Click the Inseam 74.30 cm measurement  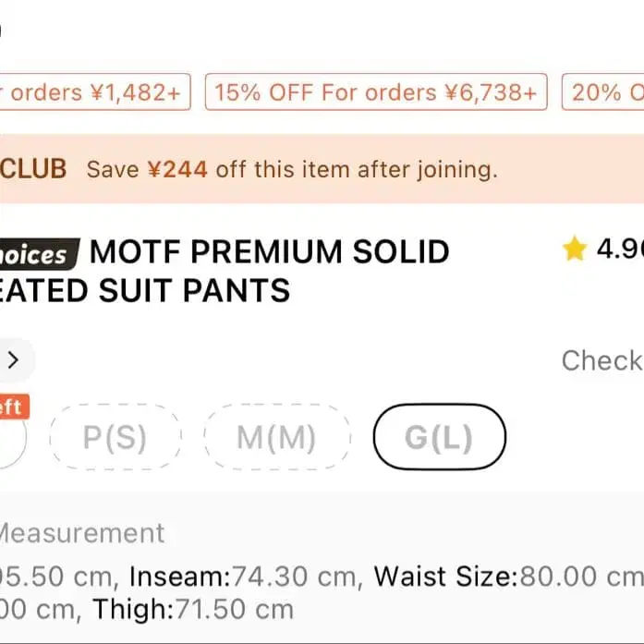click(x=244, y=577)
